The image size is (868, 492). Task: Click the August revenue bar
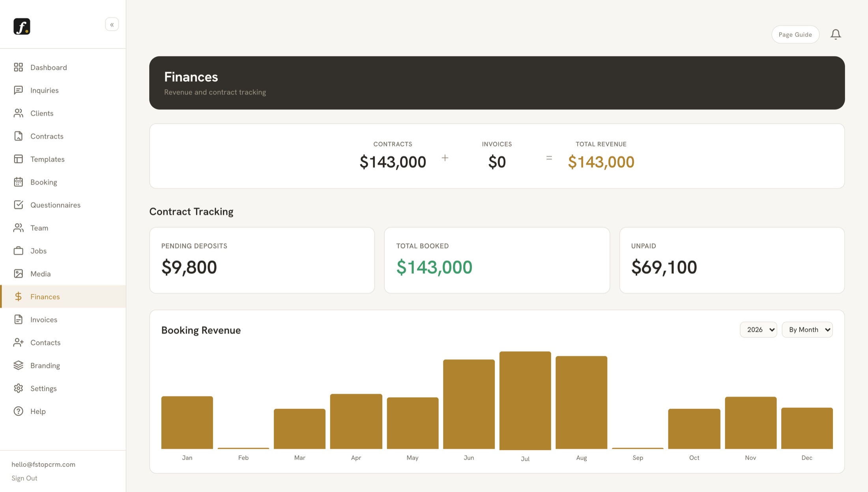pos(581,403)
